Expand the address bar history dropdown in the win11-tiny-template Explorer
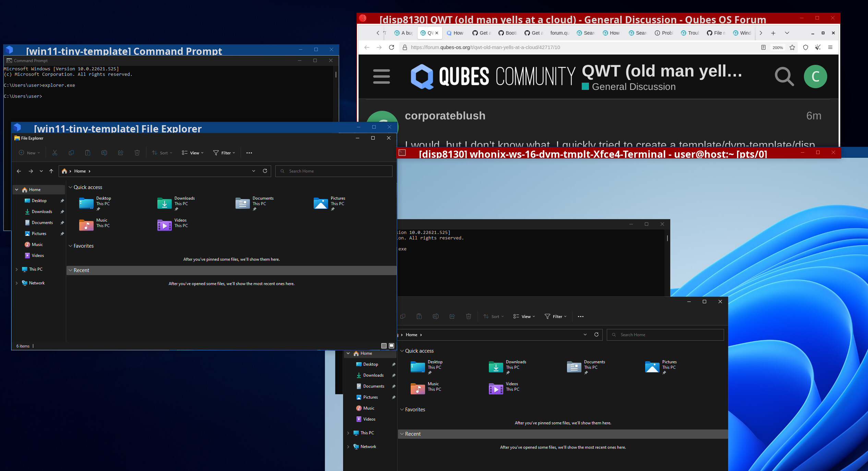This screenshot has width=868, height=471. coord(254,171)
